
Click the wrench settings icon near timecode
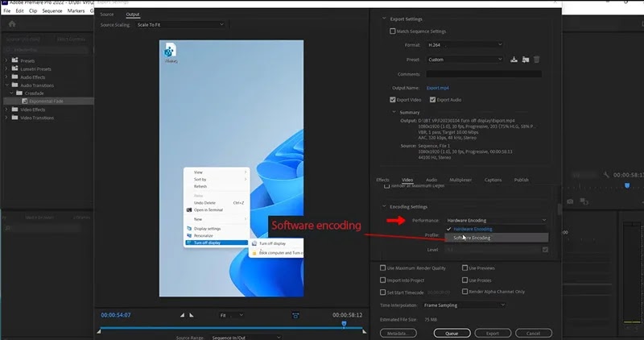pyautogui.click(x=606, y=175)
